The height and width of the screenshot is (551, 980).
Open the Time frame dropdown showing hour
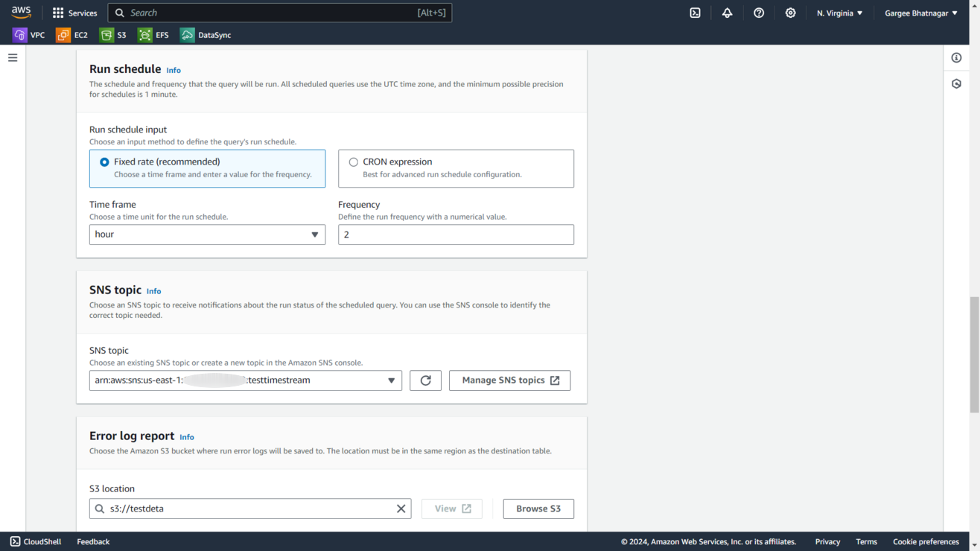(207, 235)
